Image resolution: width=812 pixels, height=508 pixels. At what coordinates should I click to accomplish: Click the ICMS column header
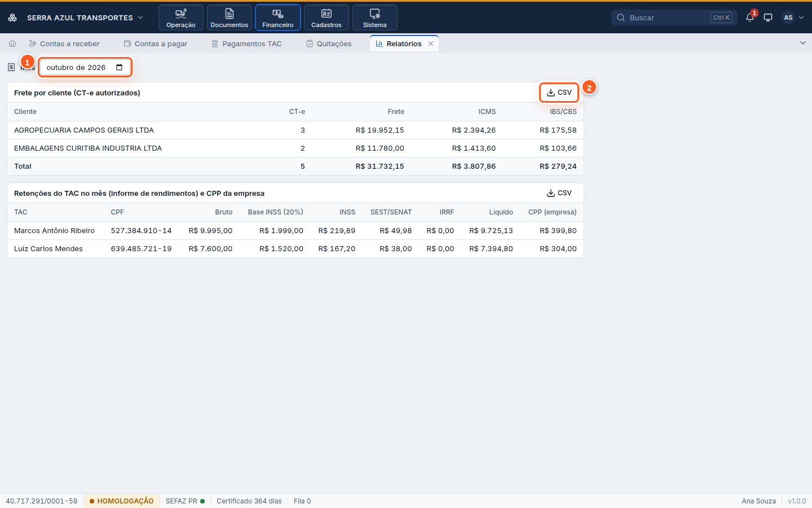[x=487, y=112]
